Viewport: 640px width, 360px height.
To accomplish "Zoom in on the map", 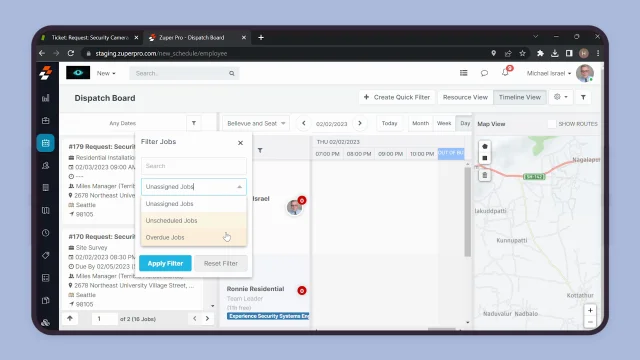I will [590, 310].
